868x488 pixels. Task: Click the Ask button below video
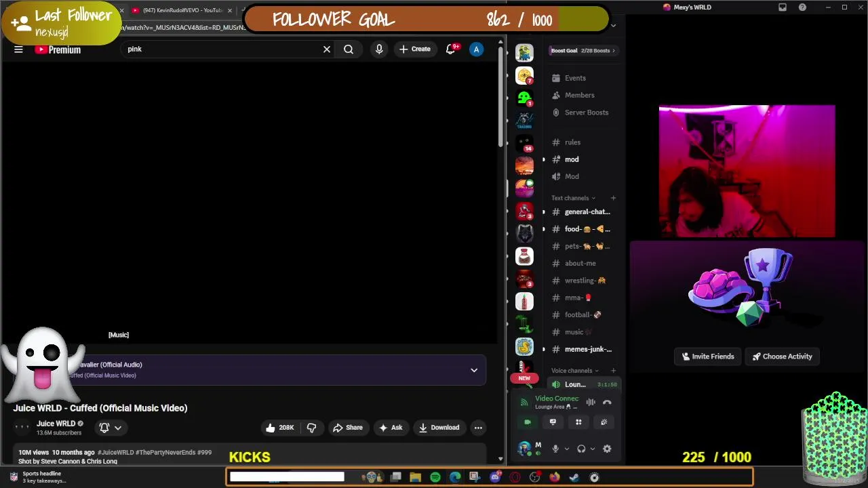point(391,428)
